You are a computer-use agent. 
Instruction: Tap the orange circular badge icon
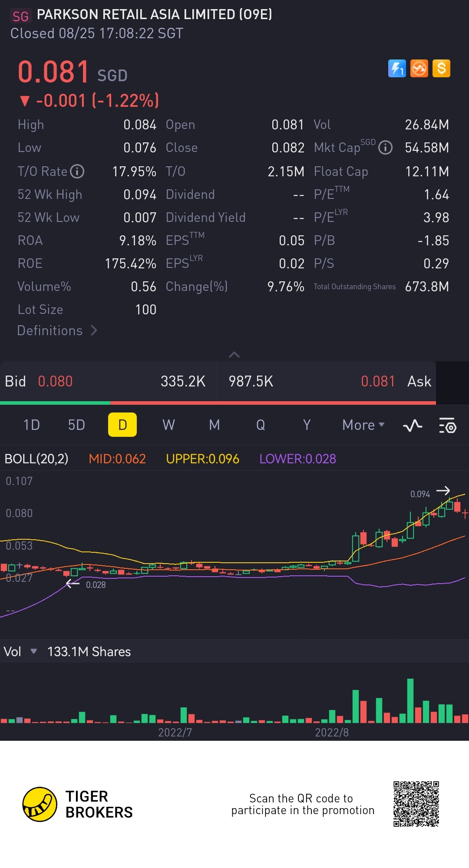419,69
